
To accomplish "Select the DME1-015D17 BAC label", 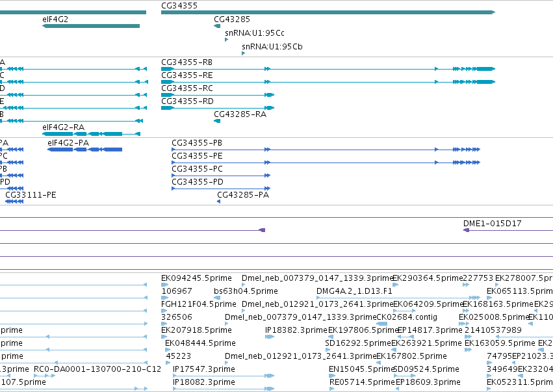I will [x=492, y=224].
